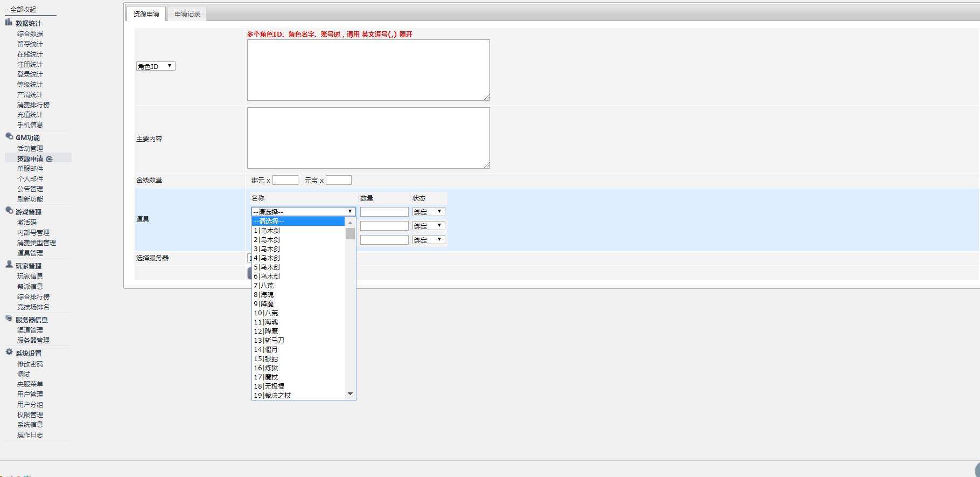Viewport: 980px width, 477px height.
Task: Click the 系统设置 gear icon
Action: click(9, 352)
